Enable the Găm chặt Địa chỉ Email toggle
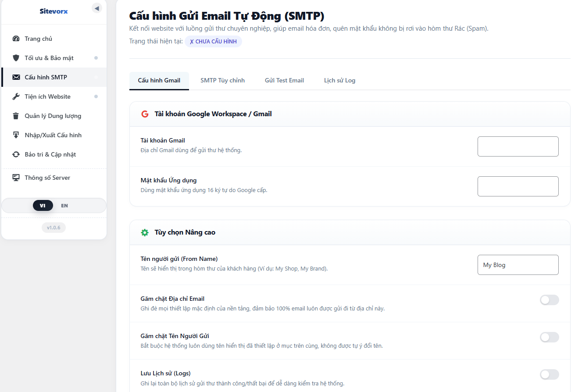Viewport: 571px width, 392px height. coord(550,300)
